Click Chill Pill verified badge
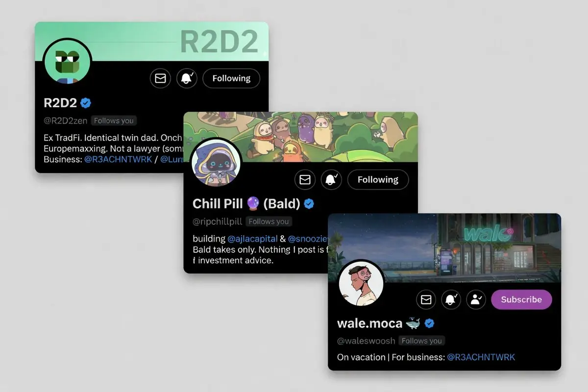The width and height of the screenshot is (588, 392). point(309,204)
